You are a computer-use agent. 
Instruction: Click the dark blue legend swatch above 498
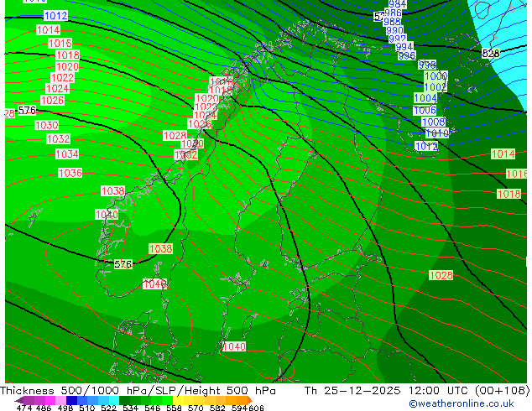(x=71, y=400)
